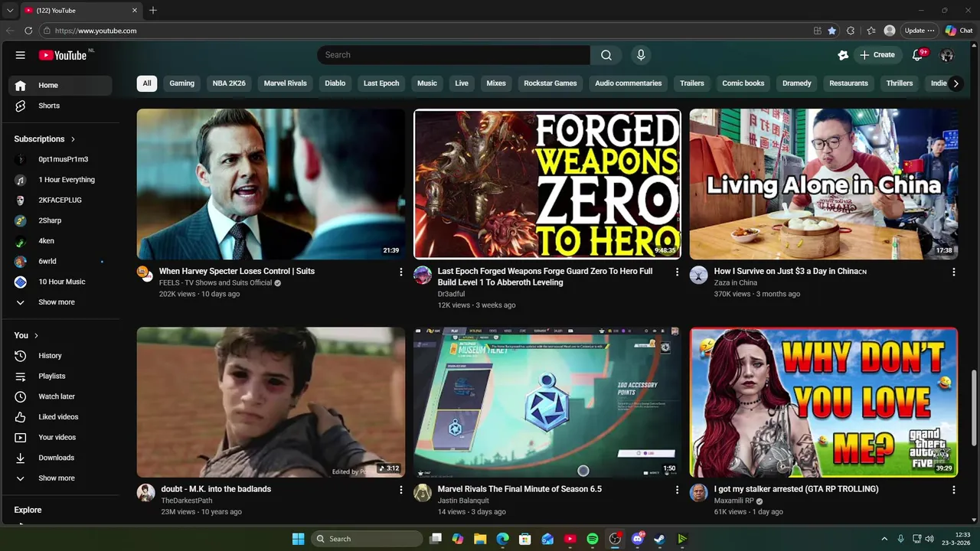
Task: Click the Dr3adful channel avatar
Action: [x=423, y=275]
